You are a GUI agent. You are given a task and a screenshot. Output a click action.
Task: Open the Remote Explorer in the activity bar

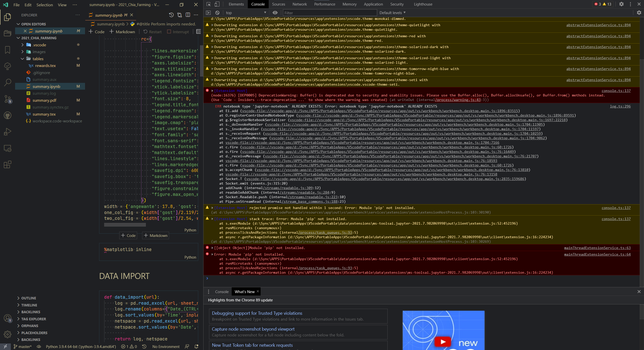coord(7,148)
